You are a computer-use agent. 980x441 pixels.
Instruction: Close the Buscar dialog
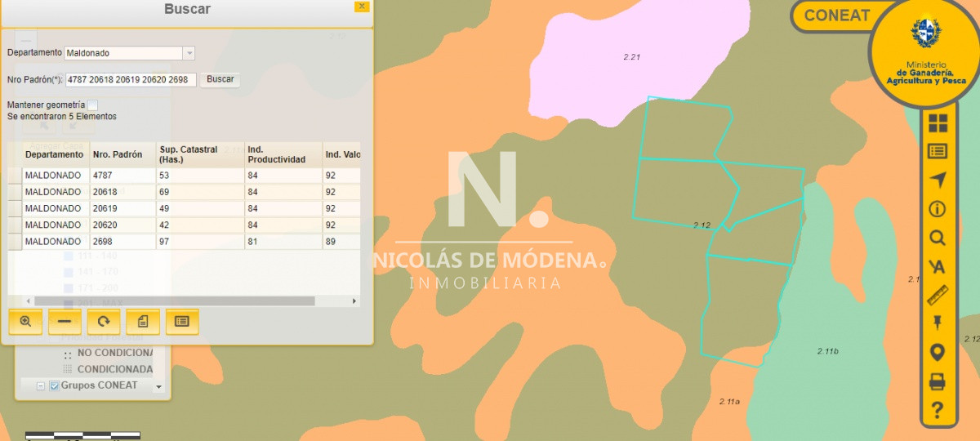[362, 7]
